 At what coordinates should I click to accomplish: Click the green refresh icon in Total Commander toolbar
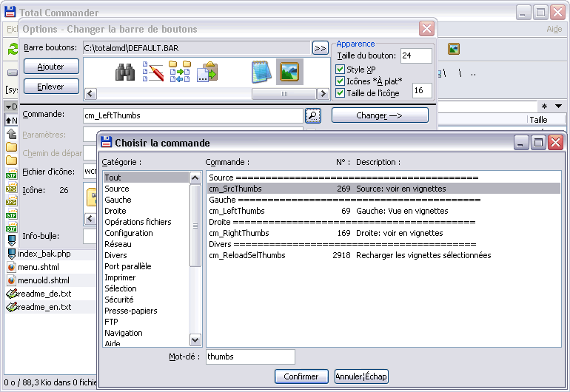pos(13,49)
